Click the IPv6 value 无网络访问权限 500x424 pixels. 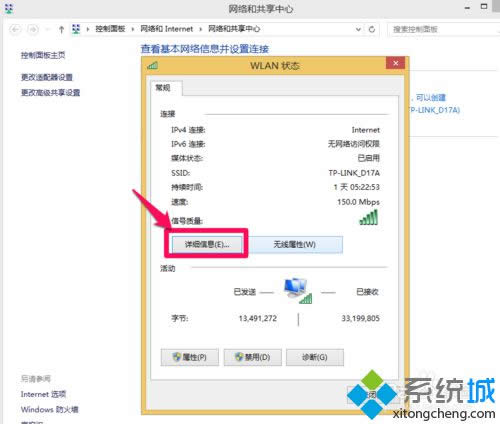point(354,144)
